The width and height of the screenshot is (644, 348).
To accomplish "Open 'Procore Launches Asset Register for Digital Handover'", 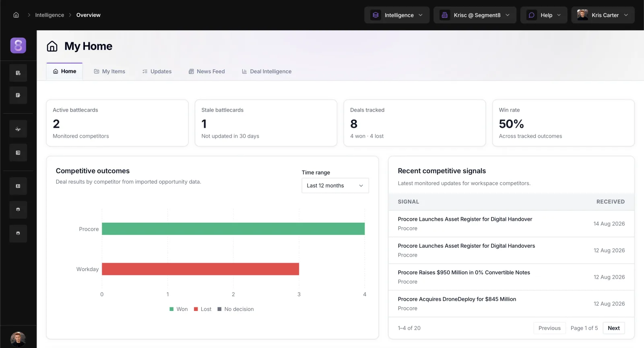I will pos(465,219).
